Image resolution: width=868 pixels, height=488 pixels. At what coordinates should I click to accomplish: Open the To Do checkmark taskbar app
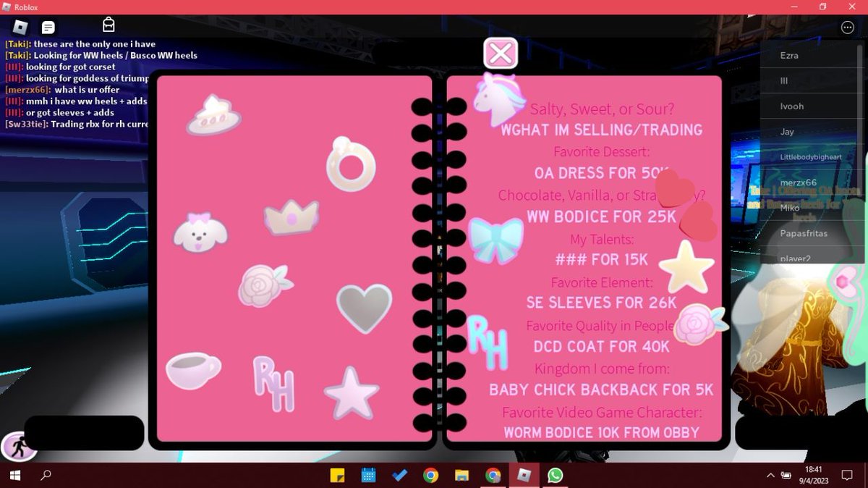tap(399, 476)
